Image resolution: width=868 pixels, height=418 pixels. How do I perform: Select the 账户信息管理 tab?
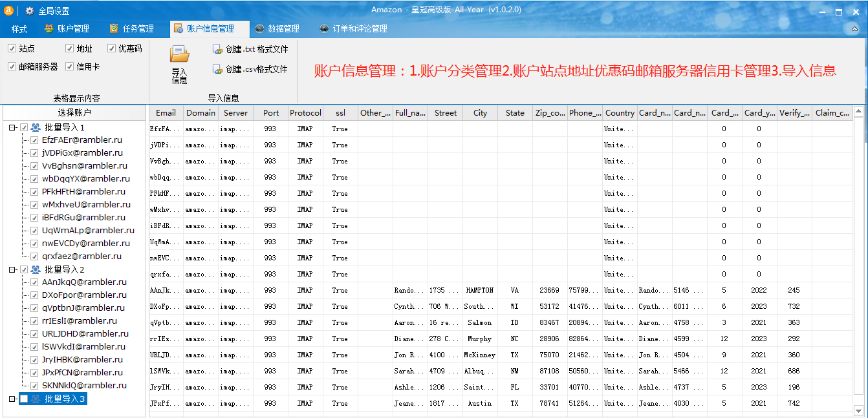209,28
